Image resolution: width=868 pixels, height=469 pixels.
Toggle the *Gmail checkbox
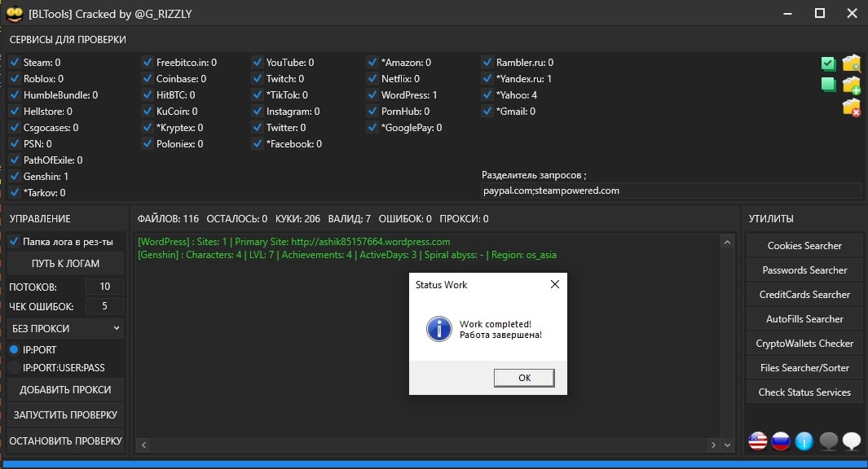coord(487,112)
